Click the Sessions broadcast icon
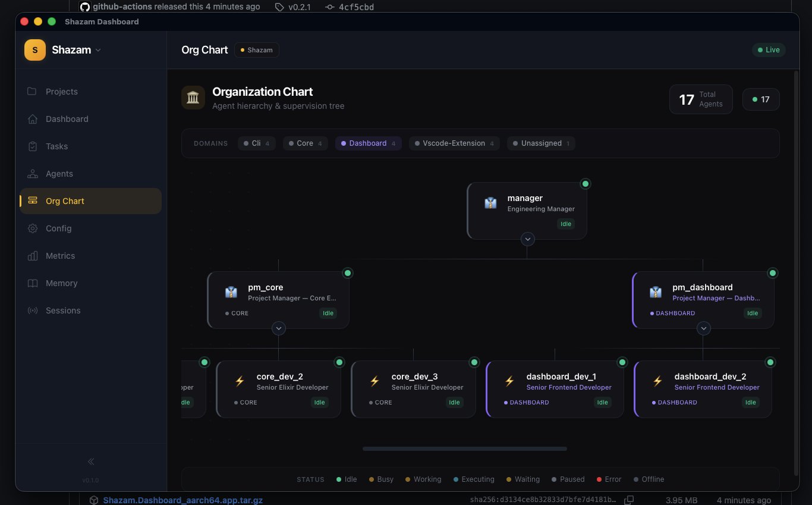This screenshot has width=812, height=505. [x=33, y=310]
